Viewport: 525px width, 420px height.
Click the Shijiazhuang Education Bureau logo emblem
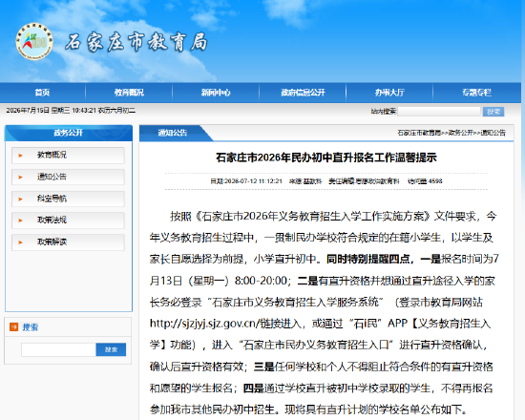[x=34, y=42]
